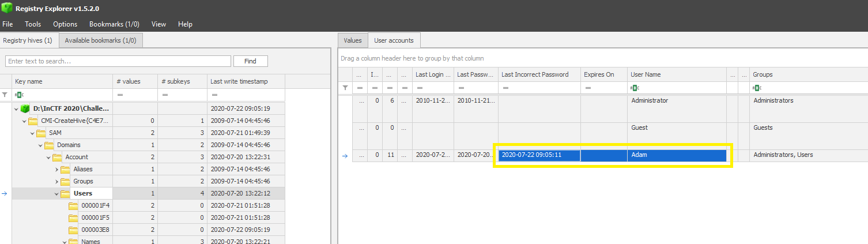Click the registry key search text box
Screen dimensions: 868x244
118,61
